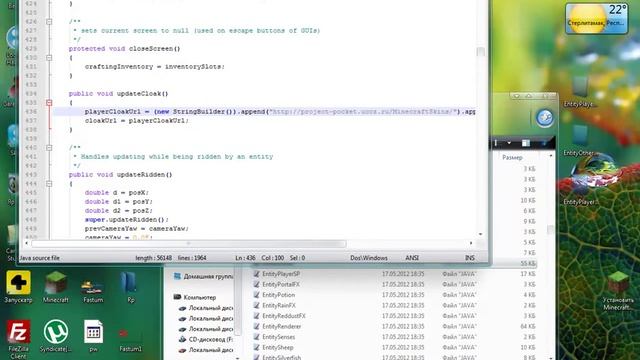This screenshot has width=640, height=360.
Task: Open the Fastum desktop shortcut
Action: click(93, 290)
